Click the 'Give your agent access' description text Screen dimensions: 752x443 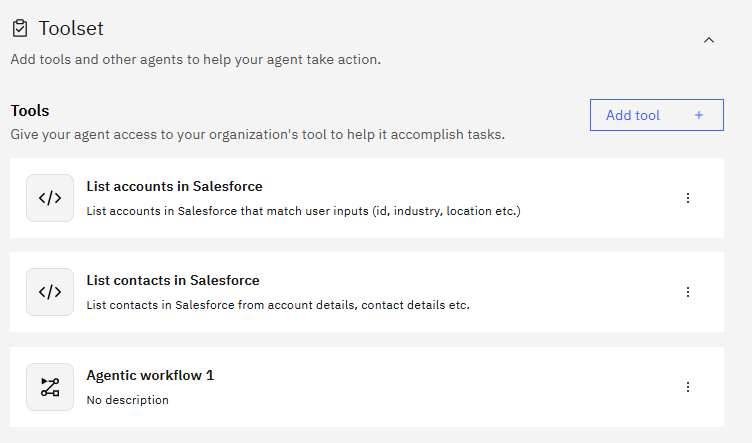point(257,134)
